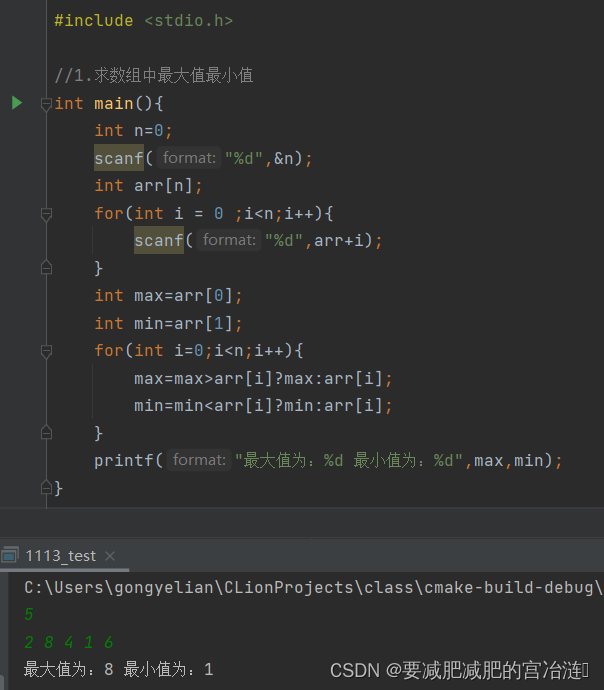
Task: Click the green run gutter arrow beside main
Action: point(17,103)
